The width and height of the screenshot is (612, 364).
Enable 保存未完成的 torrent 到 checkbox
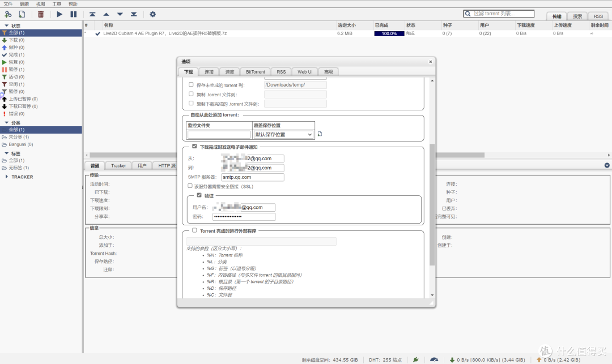192,84
